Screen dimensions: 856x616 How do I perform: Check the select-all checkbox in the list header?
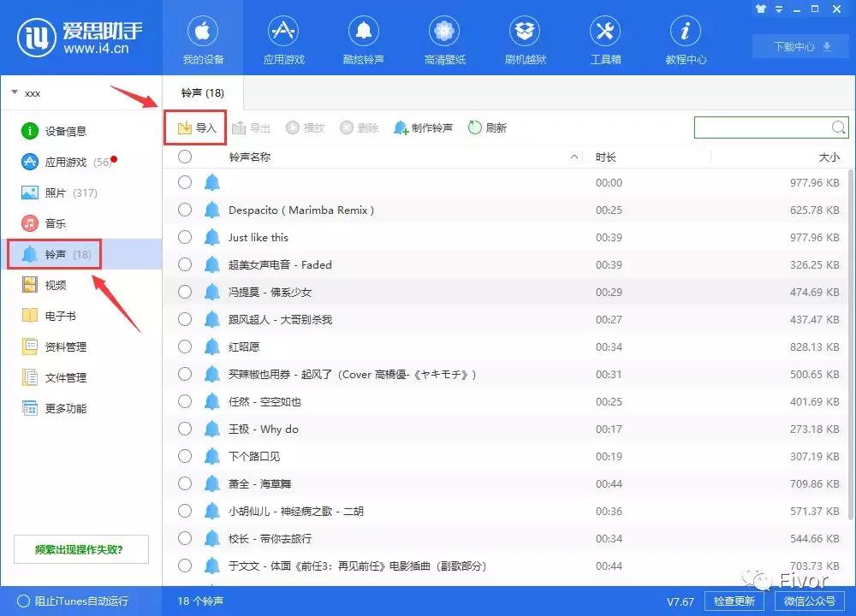[x=185, y=157]
